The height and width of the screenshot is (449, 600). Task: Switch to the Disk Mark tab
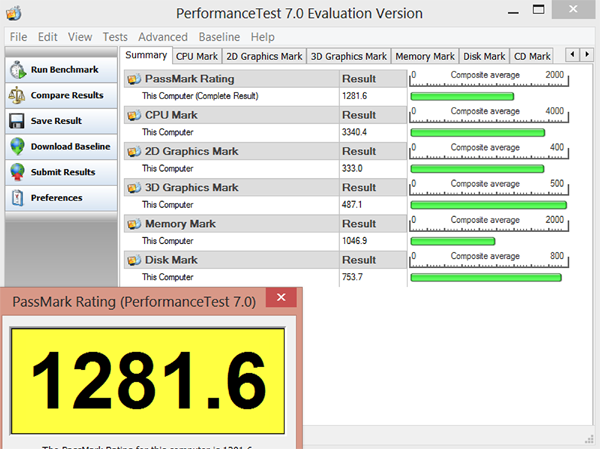pos(484,57)
